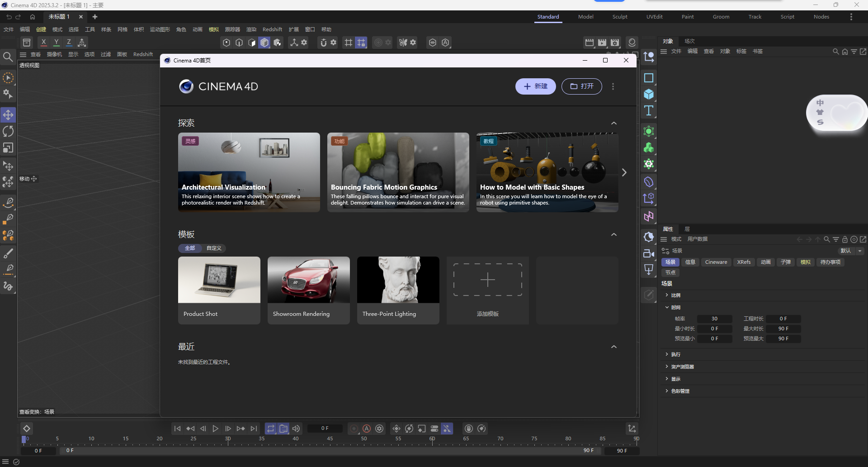
Task: Switch to the Model layout tab
Action: tap(585, 17)
